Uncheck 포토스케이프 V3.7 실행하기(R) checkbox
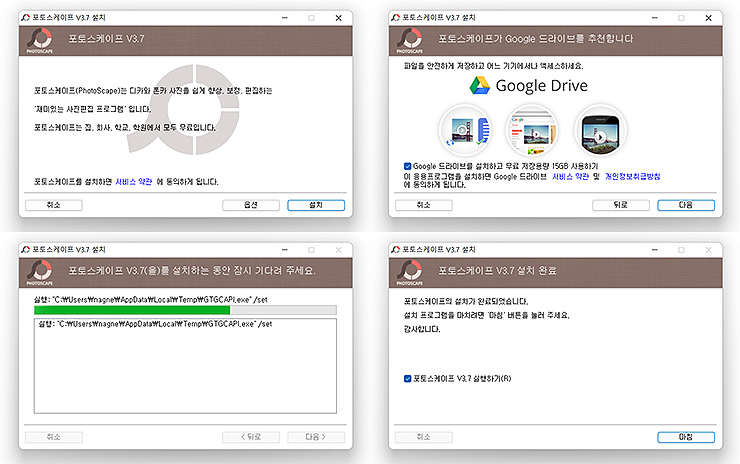The height and width of the screenshot is (464, 740). click(407, 379)
